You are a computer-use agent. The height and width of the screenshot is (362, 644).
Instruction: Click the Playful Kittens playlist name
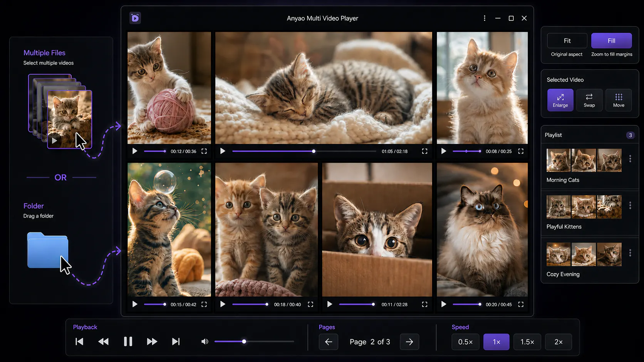564,227
